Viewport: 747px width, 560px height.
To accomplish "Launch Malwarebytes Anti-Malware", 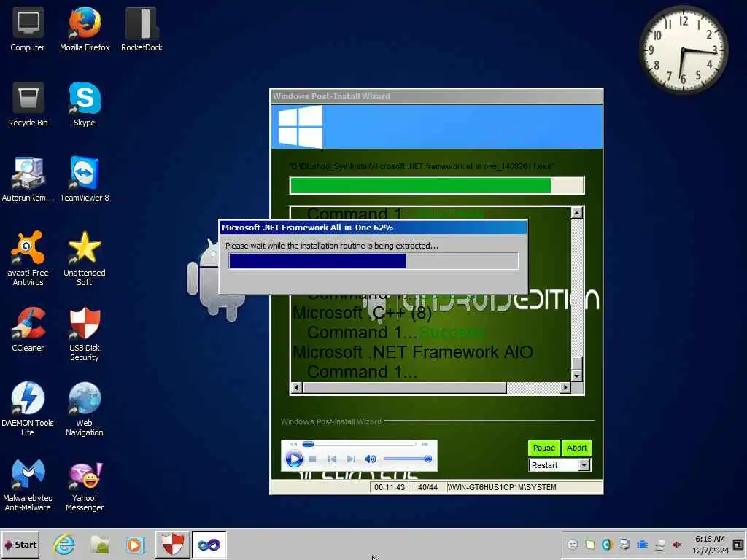I will pos(28,484).
